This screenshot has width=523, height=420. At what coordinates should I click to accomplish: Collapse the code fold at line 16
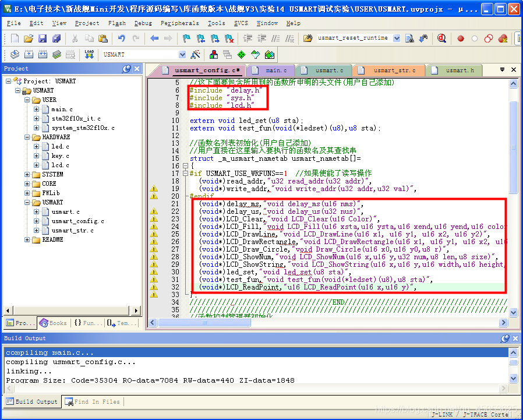click(x=185, y=165)
